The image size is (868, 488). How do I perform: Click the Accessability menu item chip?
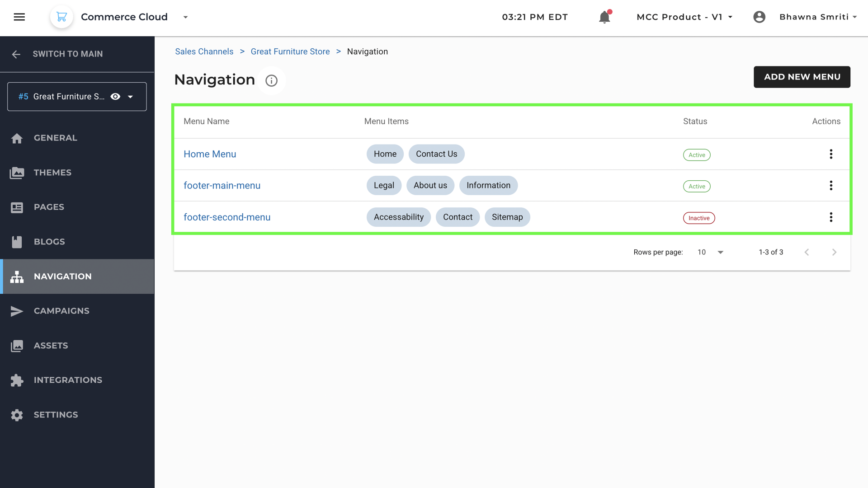tap(398, 217)
